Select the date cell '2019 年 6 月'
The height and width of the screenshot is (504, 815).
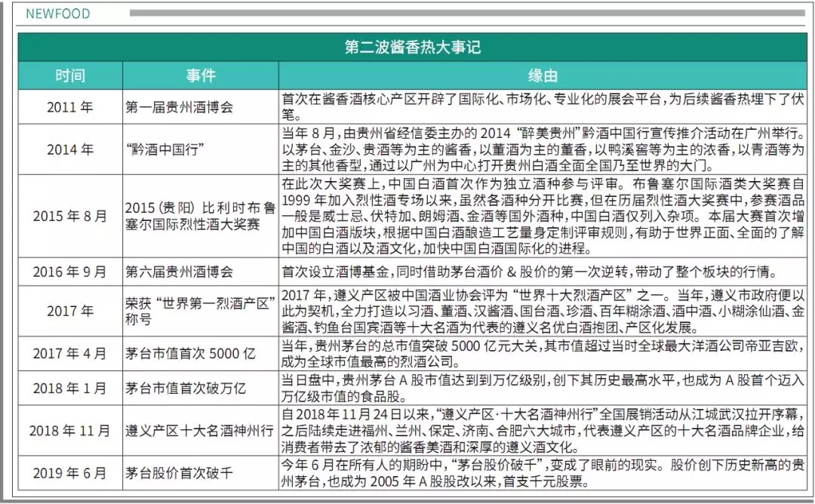pyautogui.click(x=70, y=473)
